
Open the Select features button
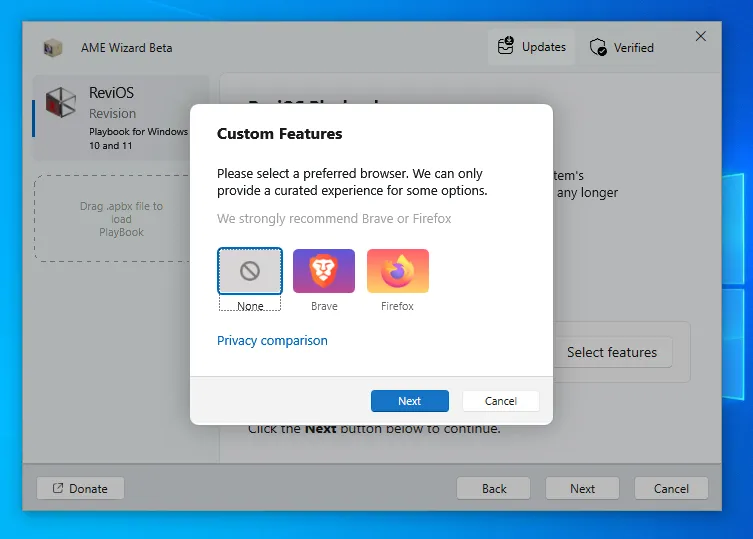(612, 352)
